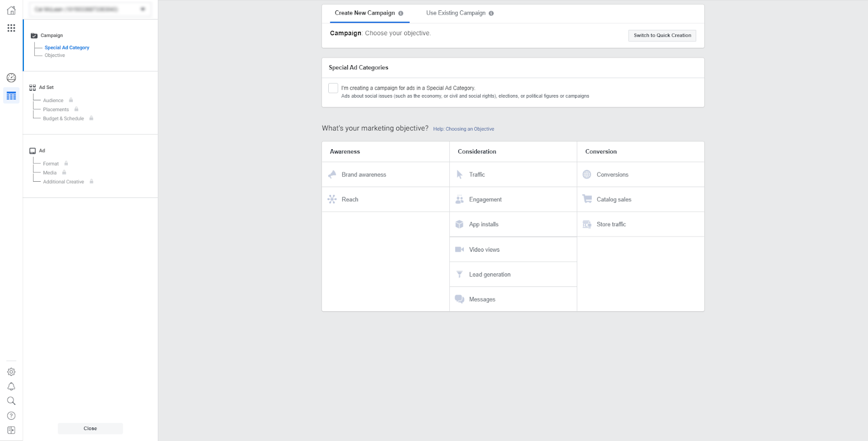The width and height of the screenshot is (868, 441).
Task: Select the Create New Campaign tab
Action: click(x=365, y=13)
